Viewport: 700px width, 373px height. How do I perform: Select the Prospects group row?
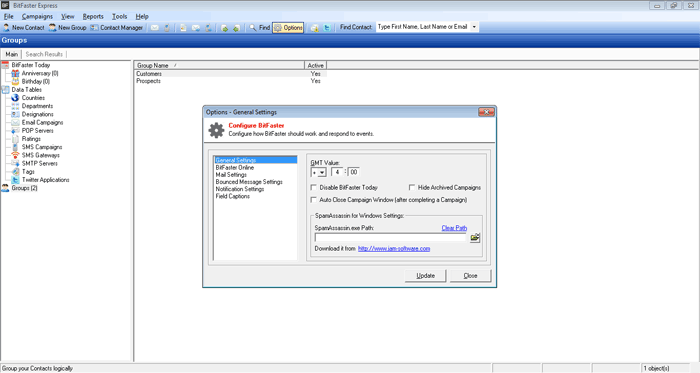(x=230, y=81)
